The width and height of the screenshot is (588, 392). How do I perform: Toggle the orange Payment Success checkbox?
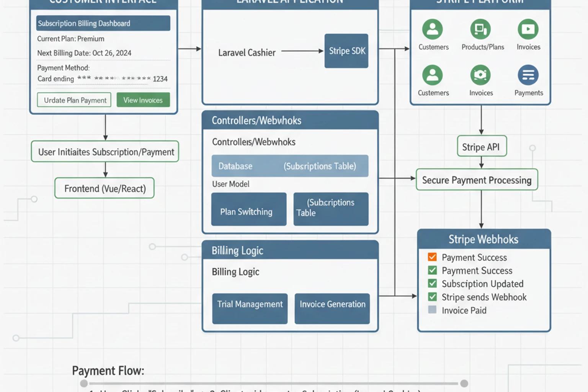pos(432,257)
